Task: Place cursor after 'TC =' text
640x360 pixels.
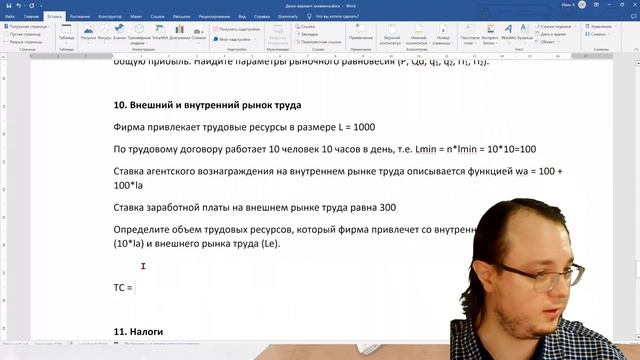Action: pos(135,288)
